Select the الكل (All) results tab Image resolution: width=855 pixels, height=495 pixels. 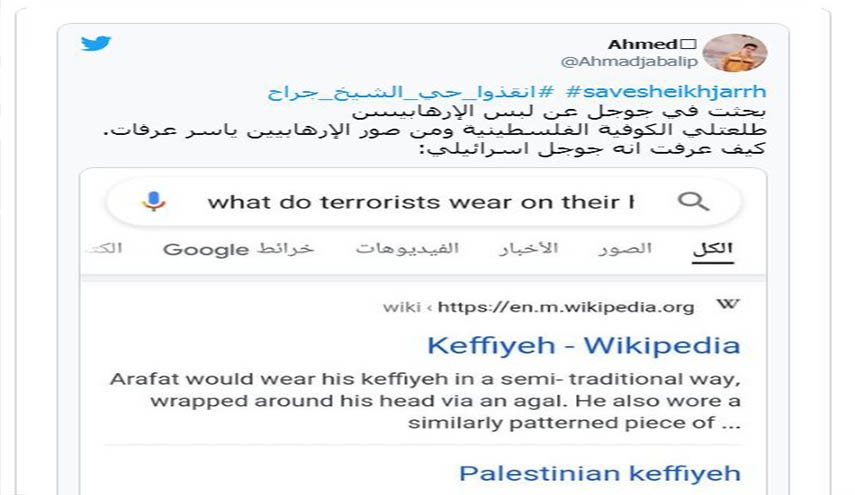713,250
